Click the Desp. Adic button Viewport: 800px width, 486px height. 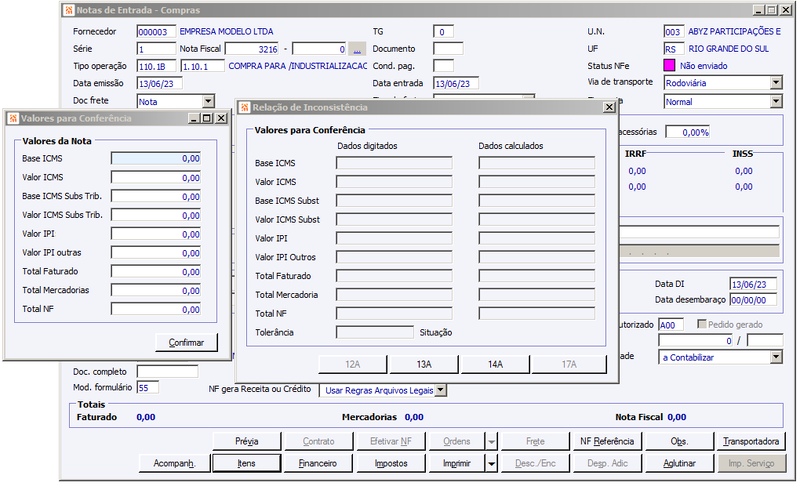pyautogui.click(x=607, y=464)
